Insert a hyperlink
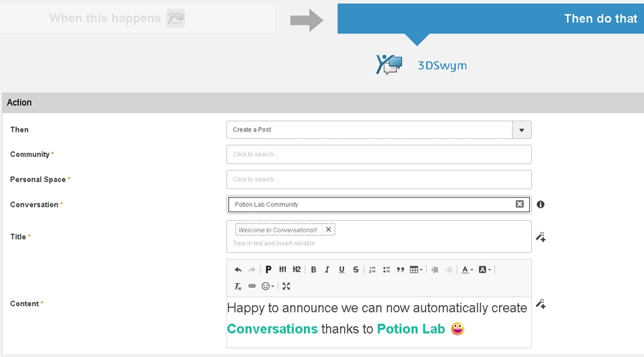This screenshot has width=644, height=357. (x=252, y=286)
